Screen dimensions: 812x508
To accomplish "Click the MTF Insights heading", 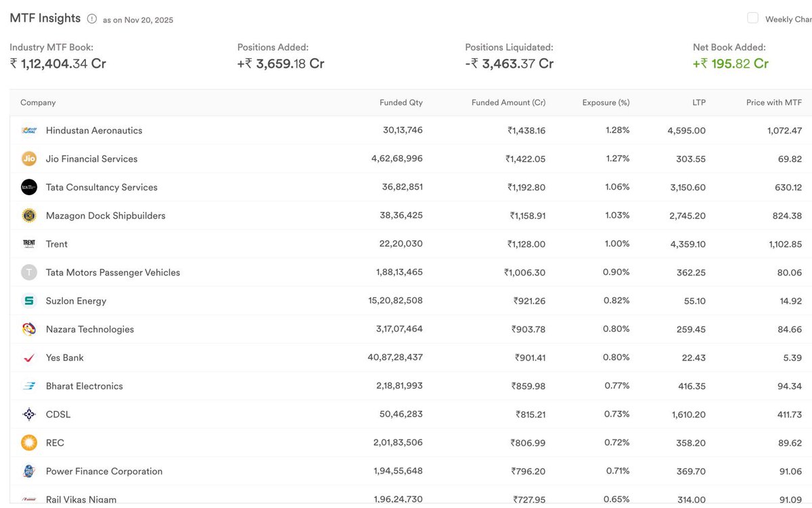I will pos(45,18).
